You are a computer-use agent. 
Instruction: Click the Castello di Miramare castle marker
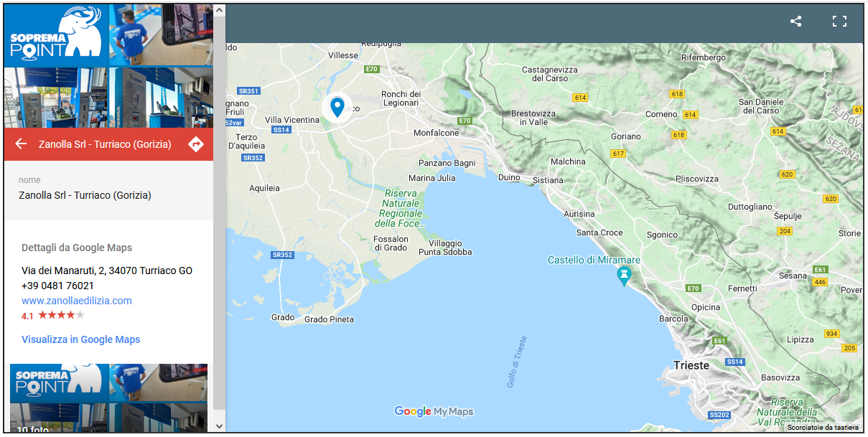click(x=624, y=276)
